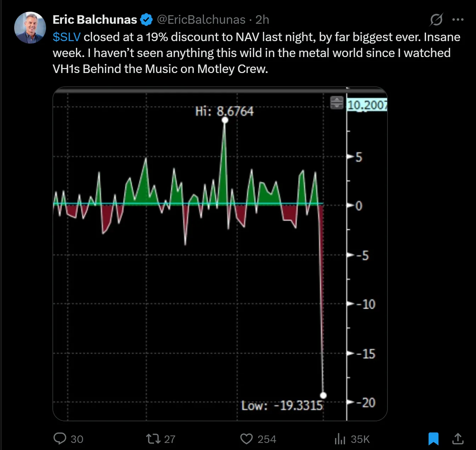Click the 'Hi: 8.6764' chart label

[x=224, y=111]
